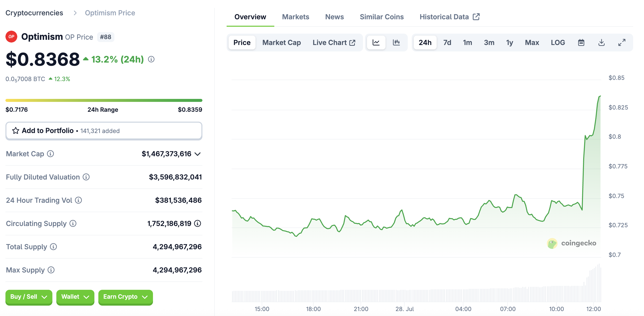Expand the Market Cap value chevron
The image size is (644, 316).
pyautogui.click(x=197, y=154)
